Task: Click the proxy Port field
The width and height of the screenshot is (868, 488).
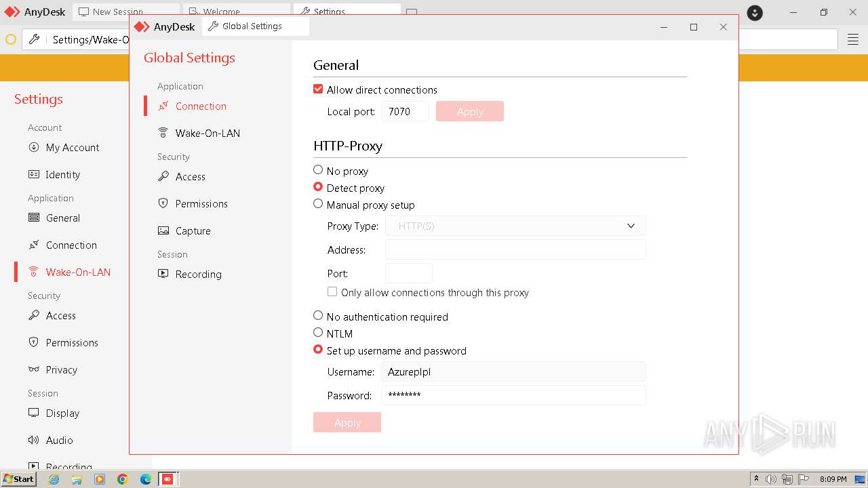Action: tap(409, 273)
